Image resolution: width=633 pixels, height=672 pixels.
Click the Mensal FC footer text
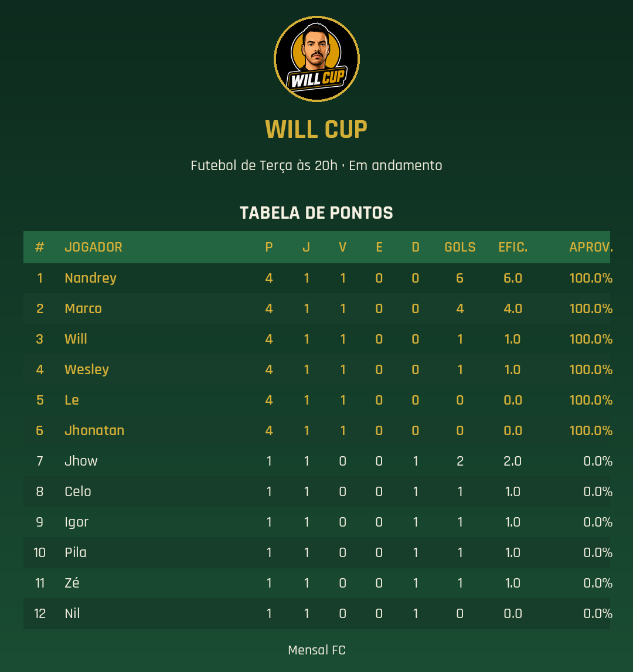coord(316,650)
